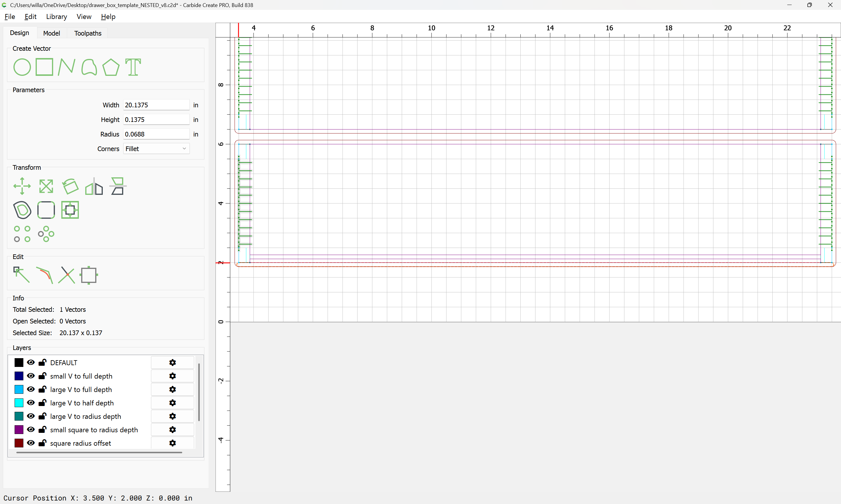Click the Mirror/Flip transform icon

click(94, 186)
